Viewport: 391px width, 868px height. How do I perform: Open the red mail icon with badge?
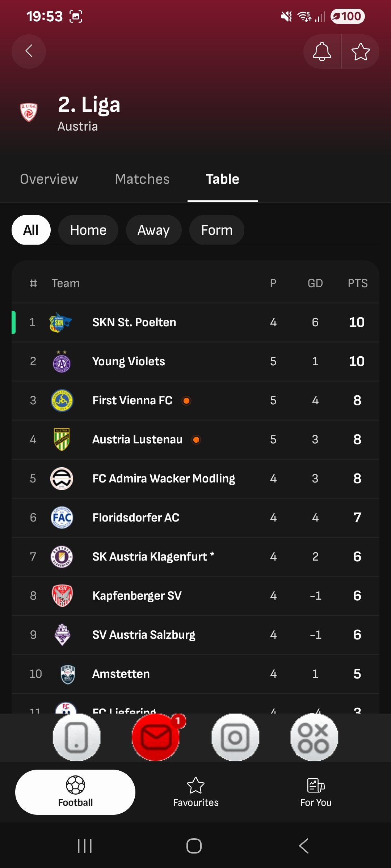tap(156, 737)
